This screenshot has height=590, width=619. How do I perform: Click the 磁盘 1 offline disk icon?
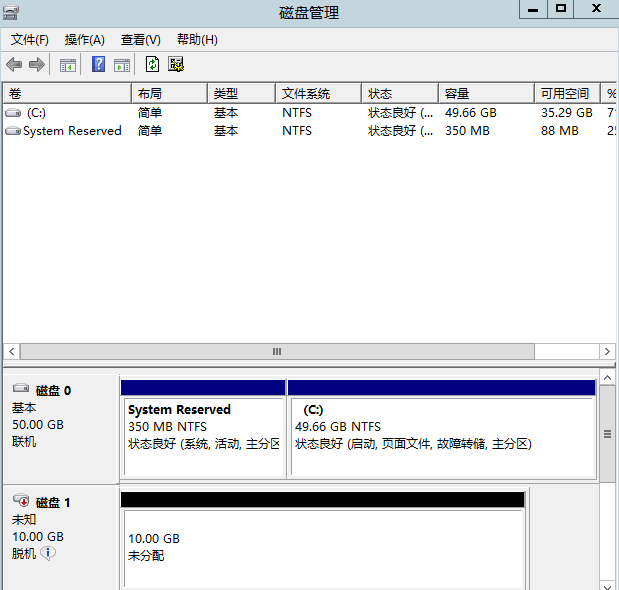tap(21, 500)
